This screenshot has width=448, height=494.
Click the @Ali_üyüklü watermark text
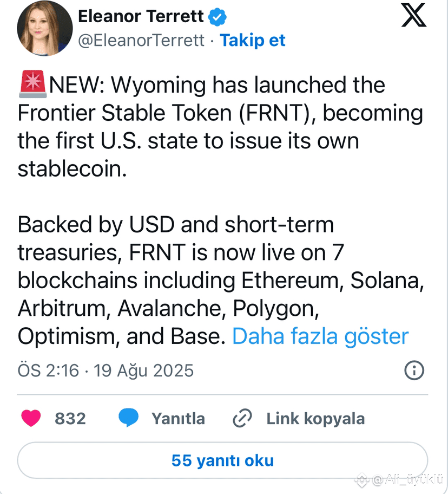click(408, 480)
